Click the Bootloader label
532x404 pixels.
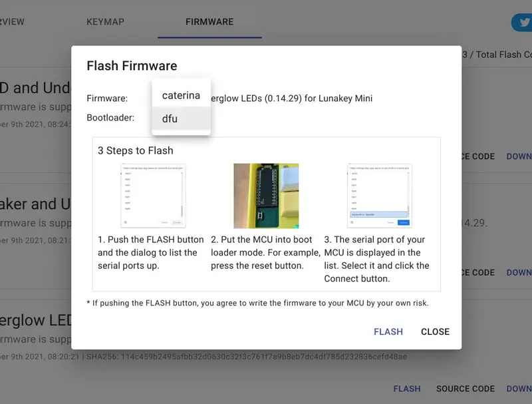click(x=110, y=117)
